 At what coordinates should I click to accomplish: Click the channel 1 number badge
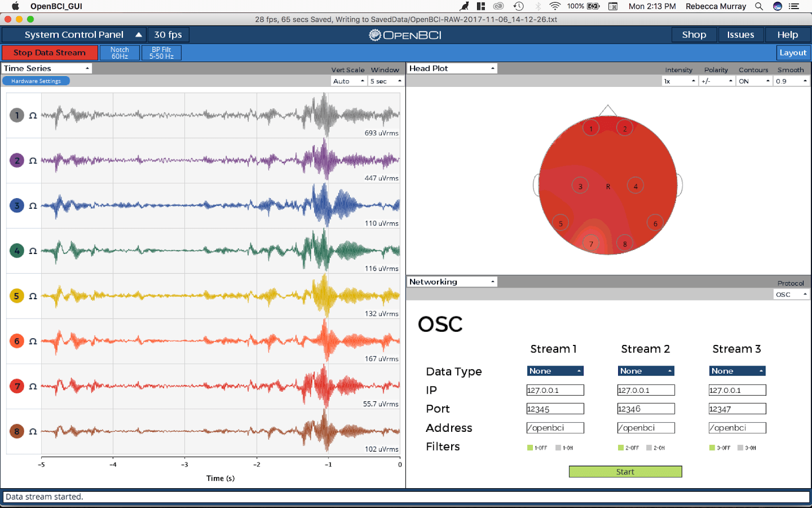17,115
